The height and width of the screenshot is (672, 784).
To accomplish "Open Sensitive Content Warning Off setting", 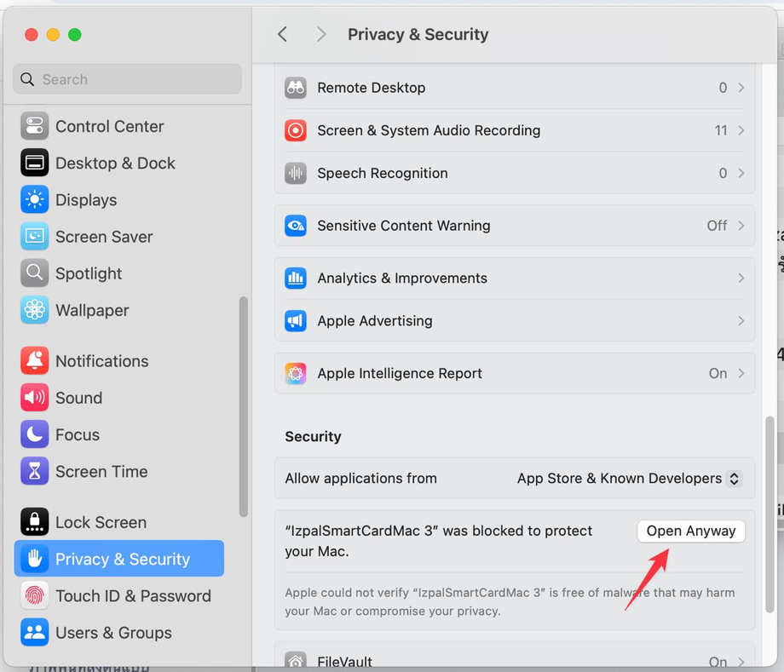I will [x=514, y=226].
